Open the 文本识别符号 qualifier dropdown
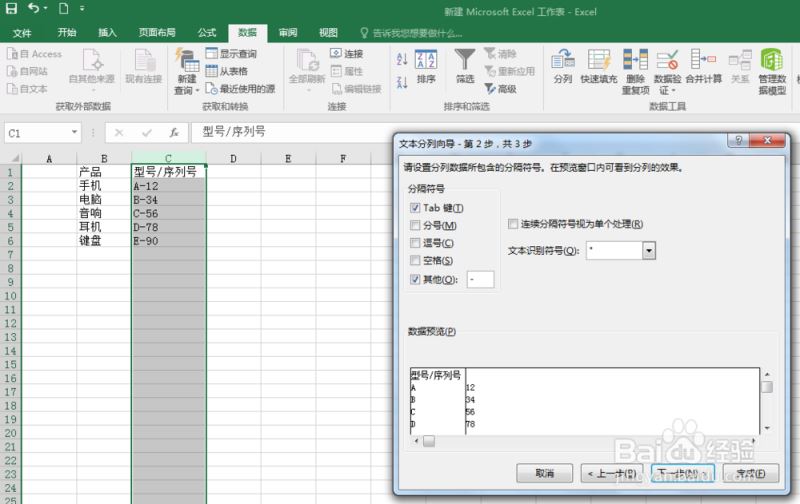This screenshot has width=800, height=504. point(648,250)
